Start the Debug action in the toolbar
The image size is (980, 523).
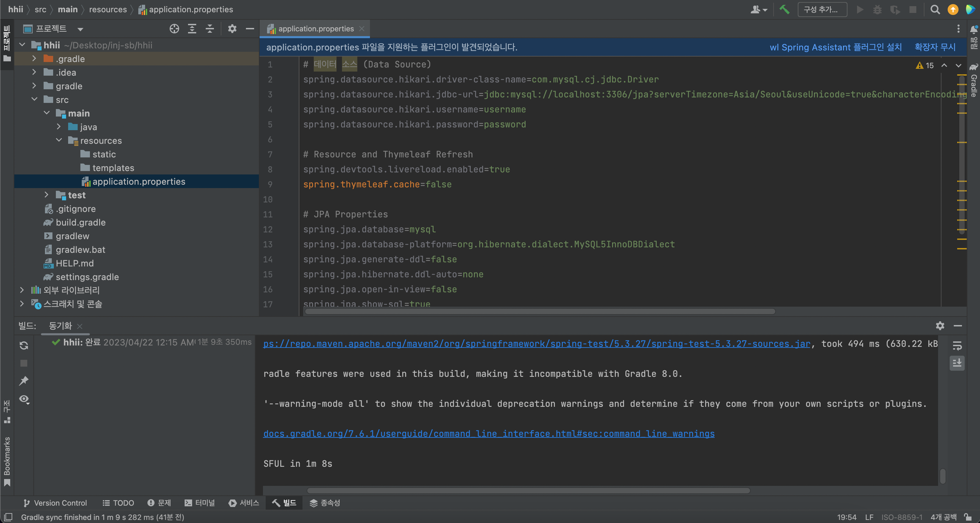pyautogui.click(x=878, y=10)
